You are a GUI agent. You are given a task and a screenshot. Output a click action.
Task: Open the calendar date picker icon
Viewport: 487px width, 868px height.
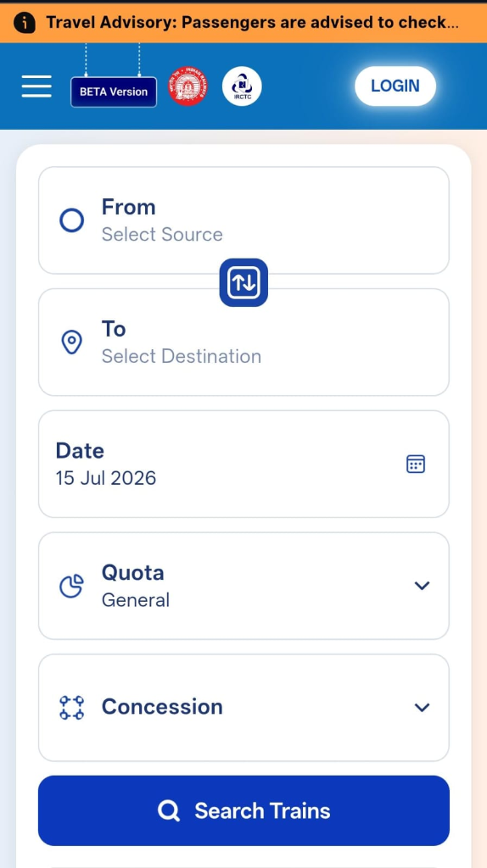pyautogui.click(x=416, y=464)
